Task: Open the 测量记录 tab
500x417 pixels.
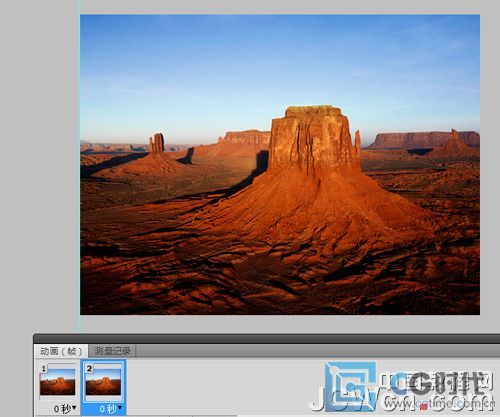Action: click(112, 351)
